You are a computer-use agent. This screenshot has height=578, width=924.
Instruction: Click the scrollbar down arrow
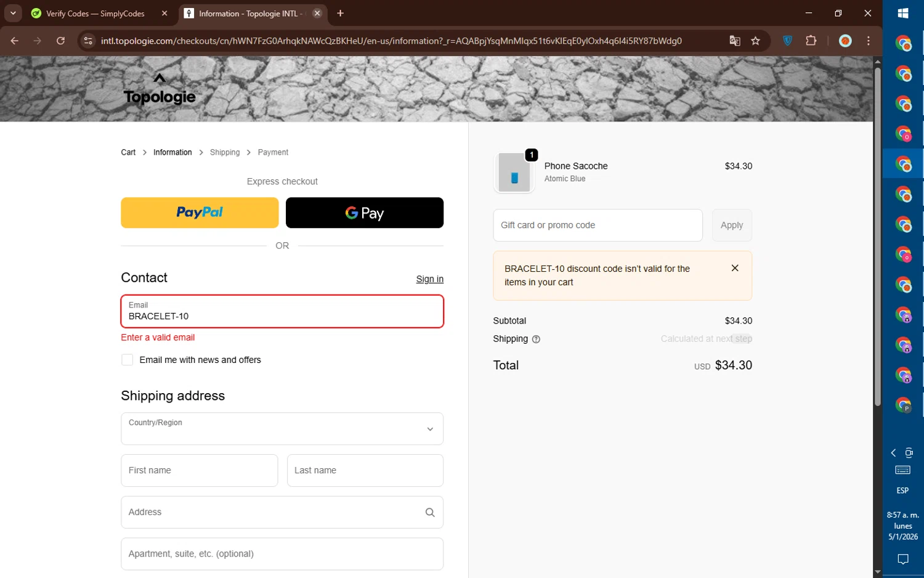coord(878,572)
